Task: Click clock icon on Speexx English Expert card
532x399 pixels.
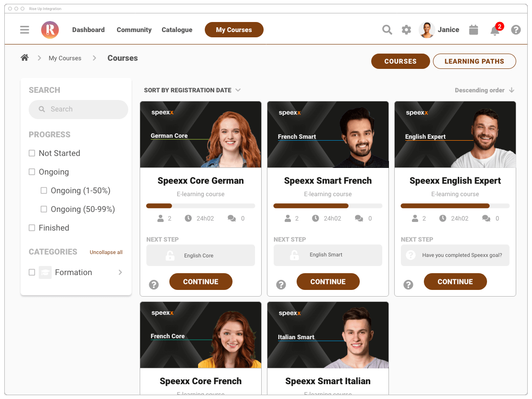Action: (443, 218)
